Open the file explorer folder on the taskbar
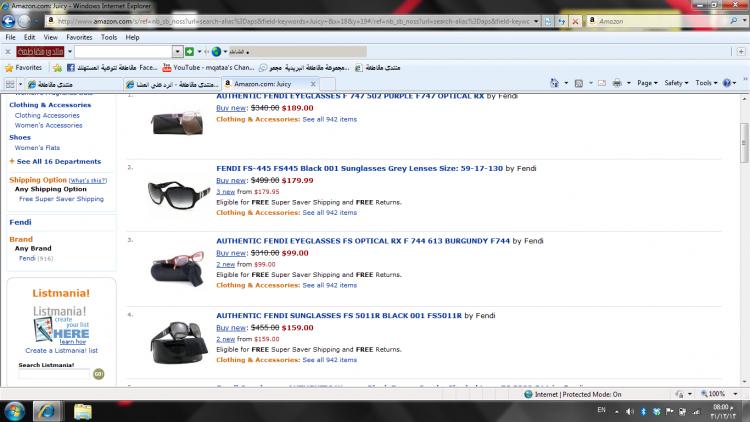 click(x=82, y=410)
